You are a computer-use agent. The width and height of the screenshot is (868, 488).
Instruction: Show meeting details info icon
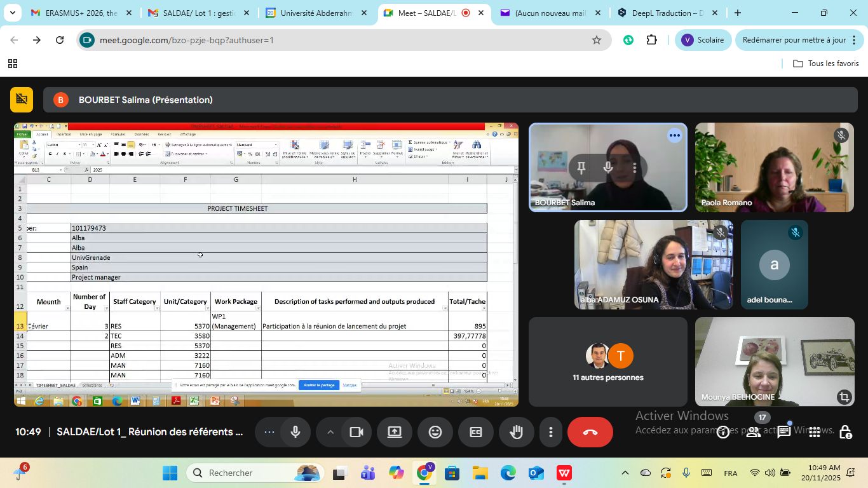(x=723, y=432)
